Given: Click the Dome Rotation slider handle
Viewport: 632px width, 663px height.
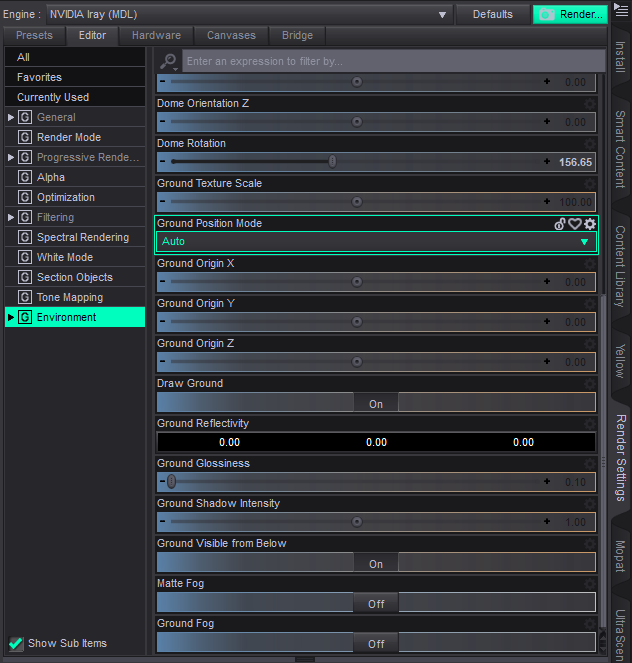Looking at the screenshot, I should click(x=333, y=162).
